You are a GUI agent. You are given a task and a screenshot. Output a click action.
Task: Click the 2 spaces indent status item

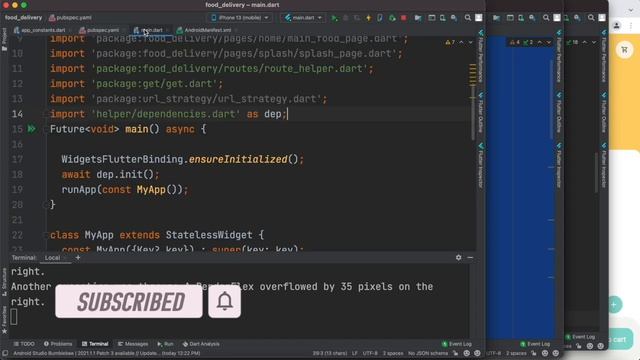pos(393,353)
